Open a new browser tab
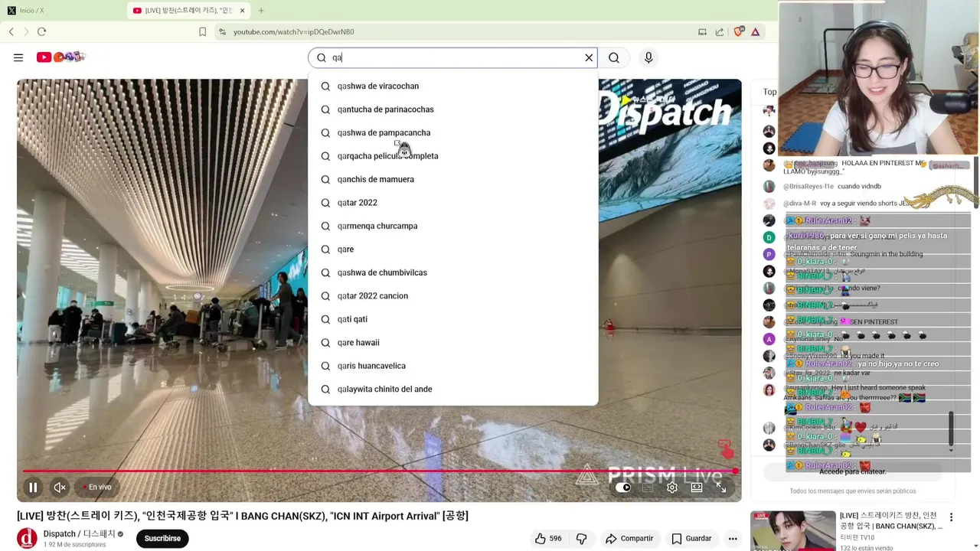 tap(261, 11)
